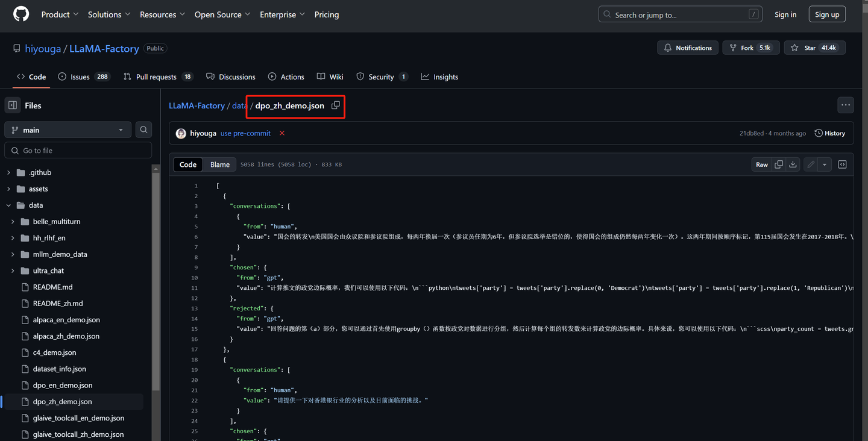Open c4_demo.json file
The height and width of the screenshot is (441, 868).
coord(54,352)
